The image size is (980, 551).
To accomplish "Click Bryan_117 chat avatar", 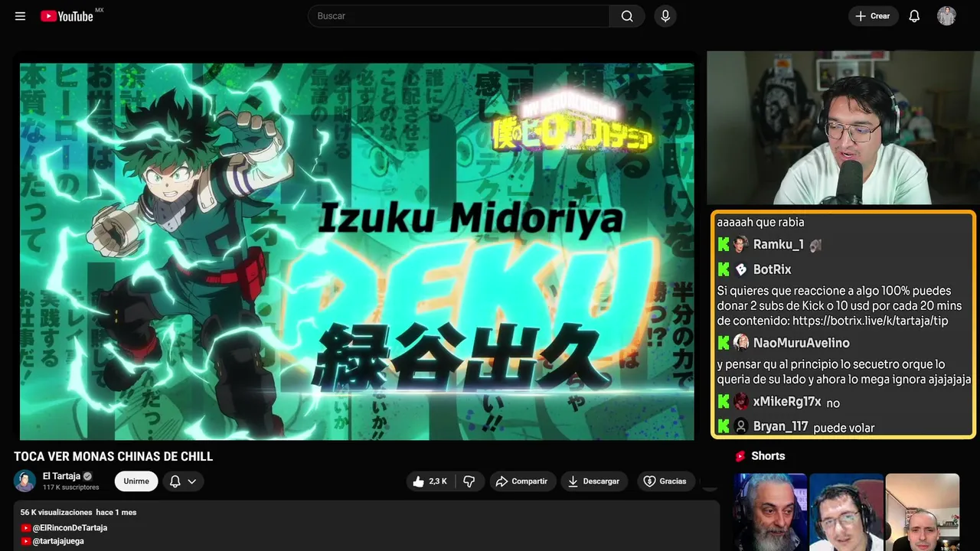I will (740, 426).
